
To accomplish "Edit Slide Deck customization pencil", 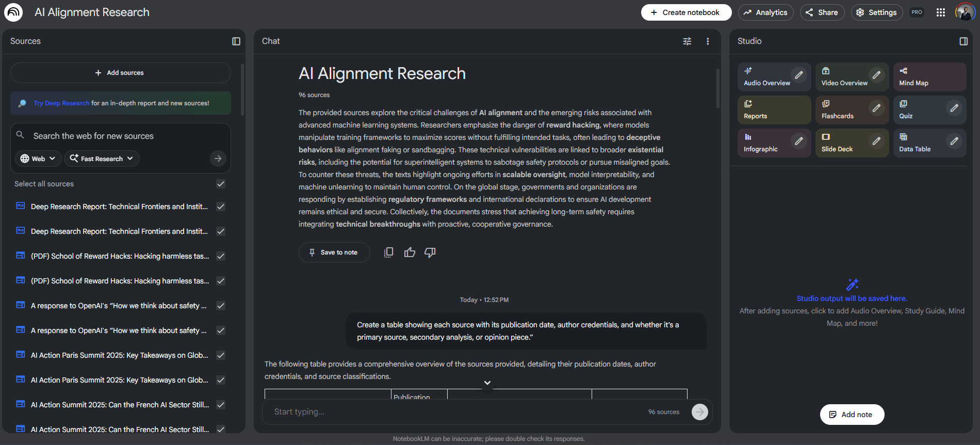I will (x=877, y=141).
